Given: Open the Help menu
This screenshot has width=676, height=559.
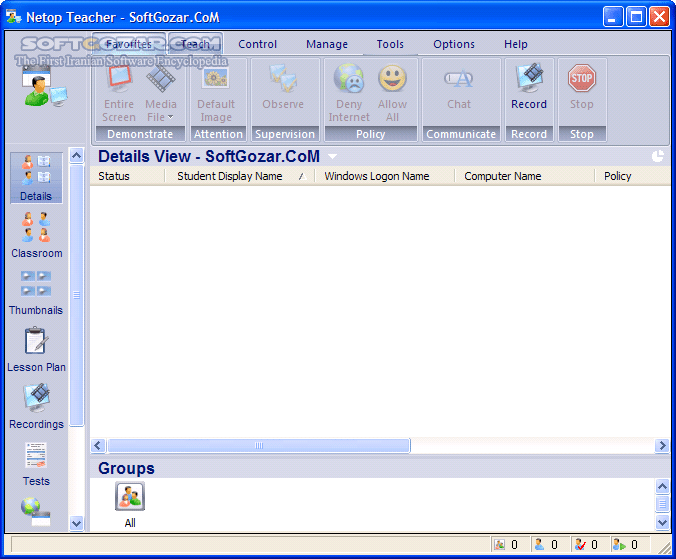Looking at the screenshot, I should (516, 44).
